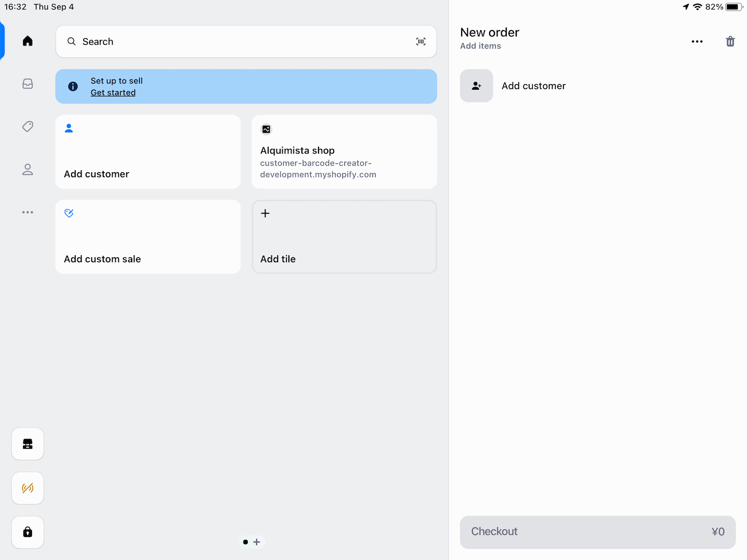Tap the card reader connectivity icon
The height and width of the screenshot is (560, 747).
click(27, 488)
